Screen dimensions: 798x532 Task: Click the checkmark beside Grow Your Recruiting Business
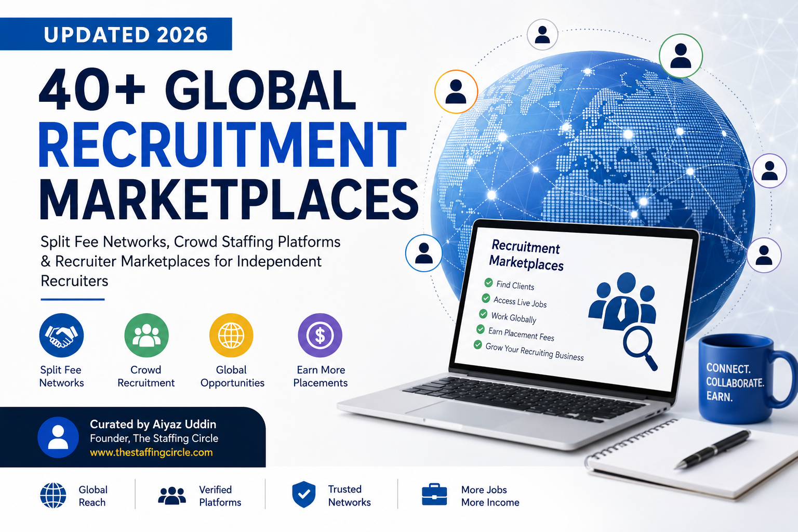[x=478, y=344]
